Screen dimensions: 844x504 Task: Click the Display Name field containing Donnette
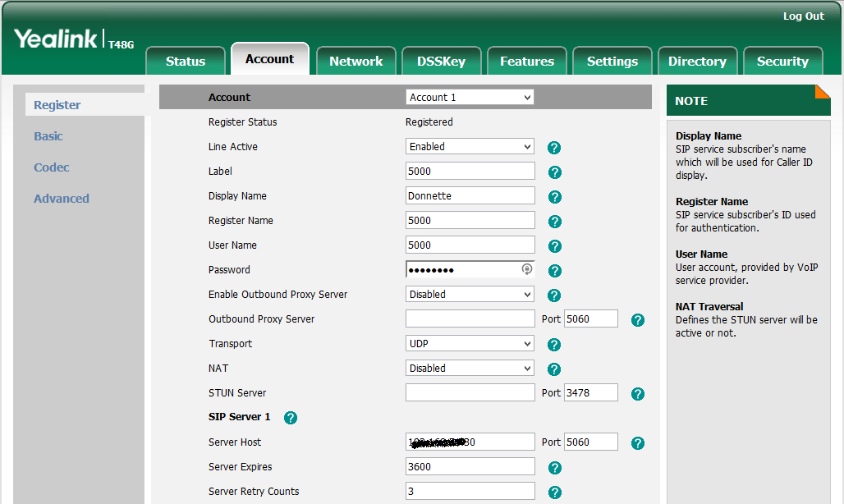[470, 196]
